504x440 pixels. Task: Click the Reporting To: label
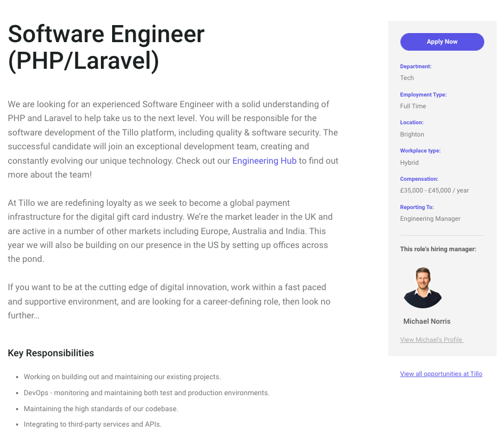coord(417,207)
